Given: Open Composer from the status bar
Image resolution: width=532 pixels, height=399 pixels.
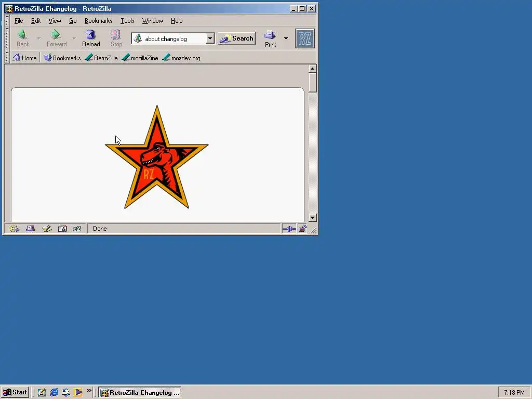Looking at the screenshot, I should pos(46,229).
